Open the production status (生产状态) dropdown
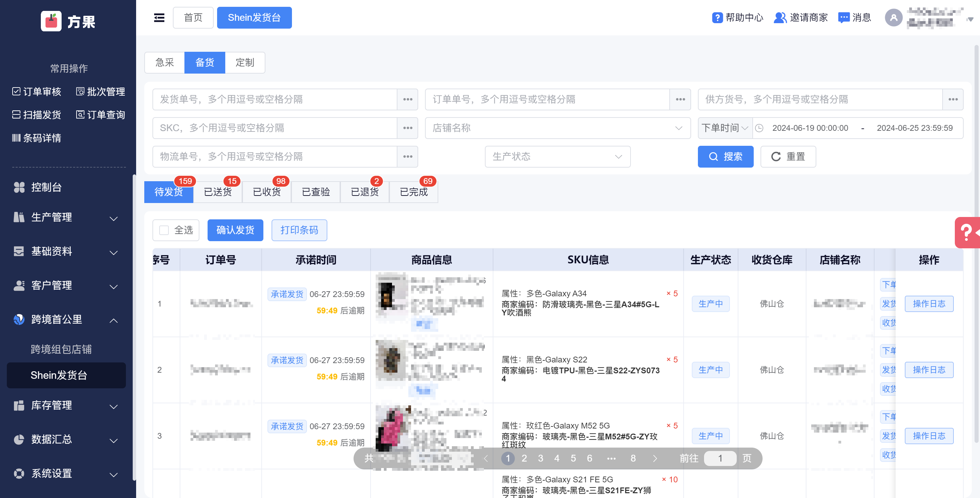Viewport: 980px width, 498px height. (557, 156)
